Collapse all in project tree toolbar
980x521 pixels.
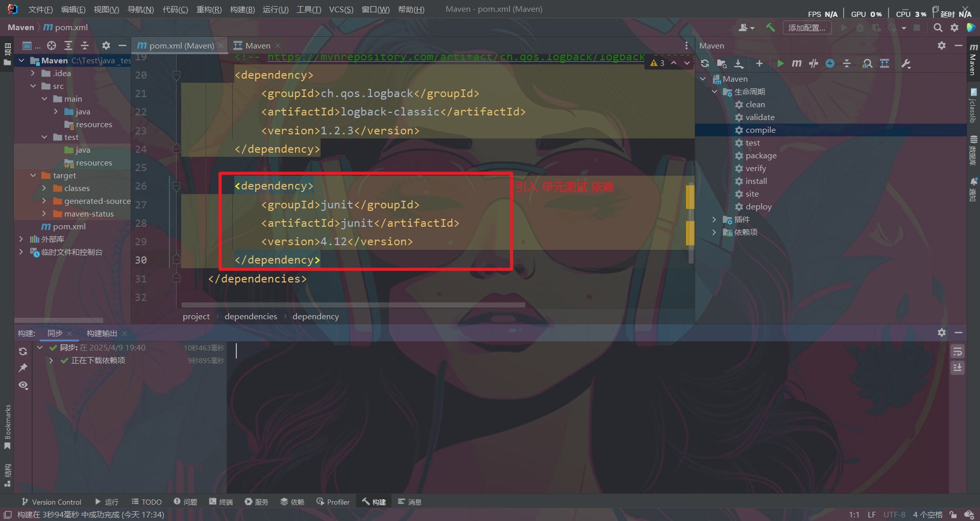click(85, 45)
